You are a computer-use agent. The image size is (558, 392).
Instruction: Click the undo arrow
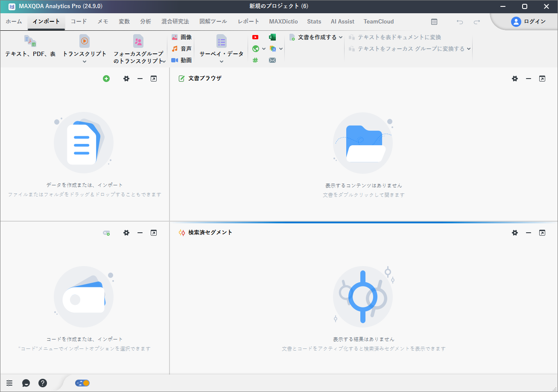click(x=460, y=21)
